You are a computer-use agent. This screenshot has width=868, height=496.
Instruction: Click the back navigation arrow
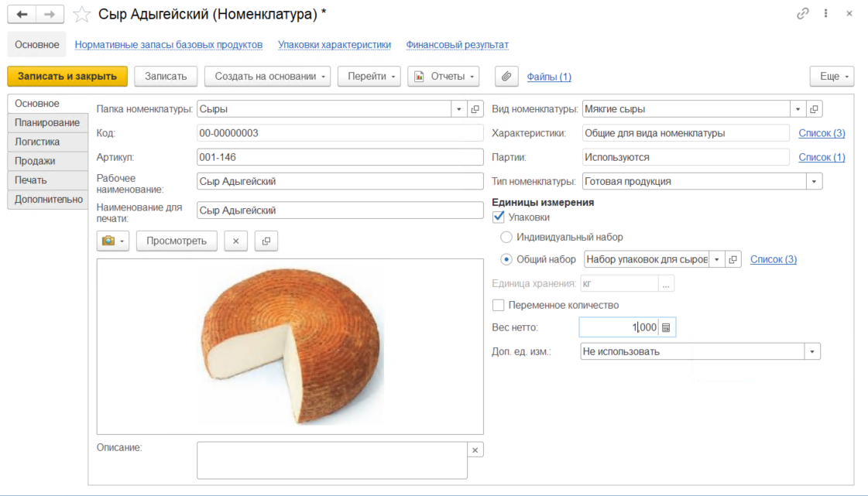22,14
